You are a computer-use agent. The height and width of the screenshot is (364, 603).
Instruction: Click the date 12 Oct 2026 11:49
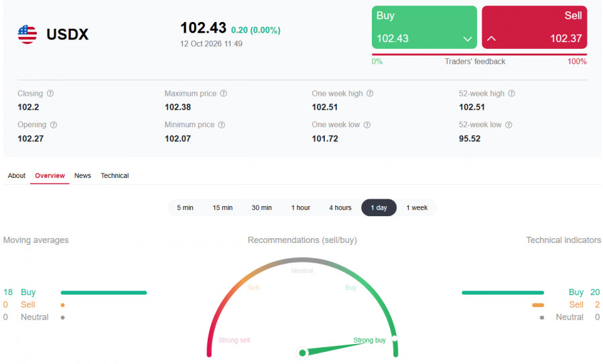tap(211, 43)
